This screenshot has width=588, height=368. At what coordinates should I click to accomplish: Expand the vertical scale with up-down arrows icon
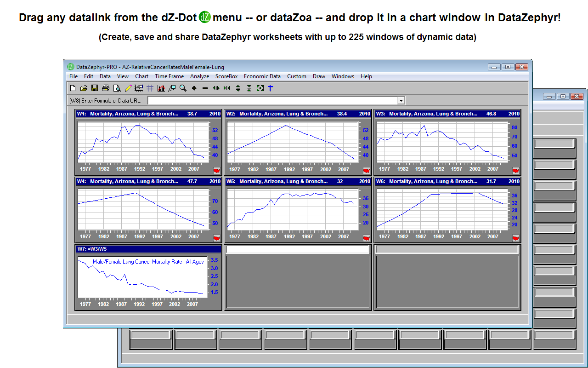(238, 88)
